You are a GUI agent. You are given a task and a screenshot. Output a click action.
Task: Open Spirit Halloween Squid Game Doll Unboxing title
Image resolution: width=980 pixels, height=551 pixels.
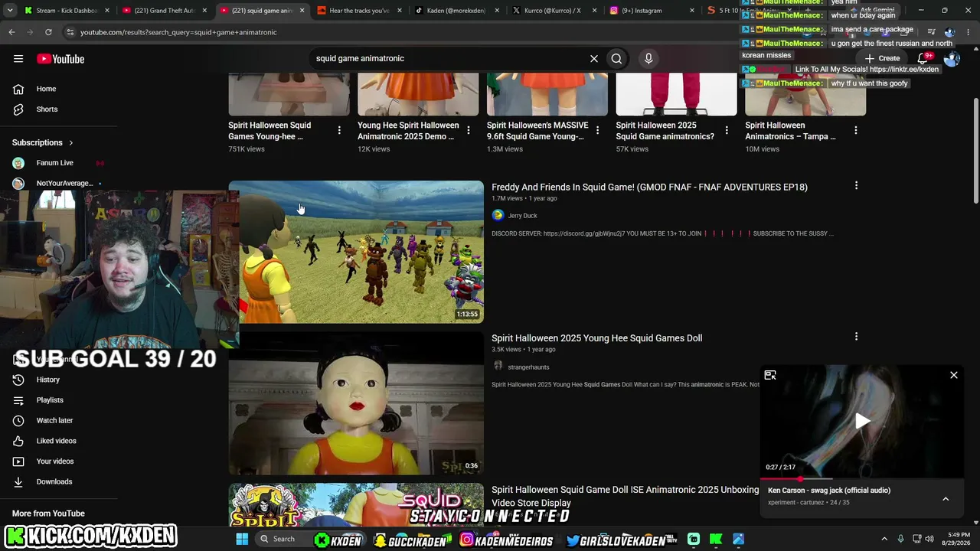pos(625,496)
